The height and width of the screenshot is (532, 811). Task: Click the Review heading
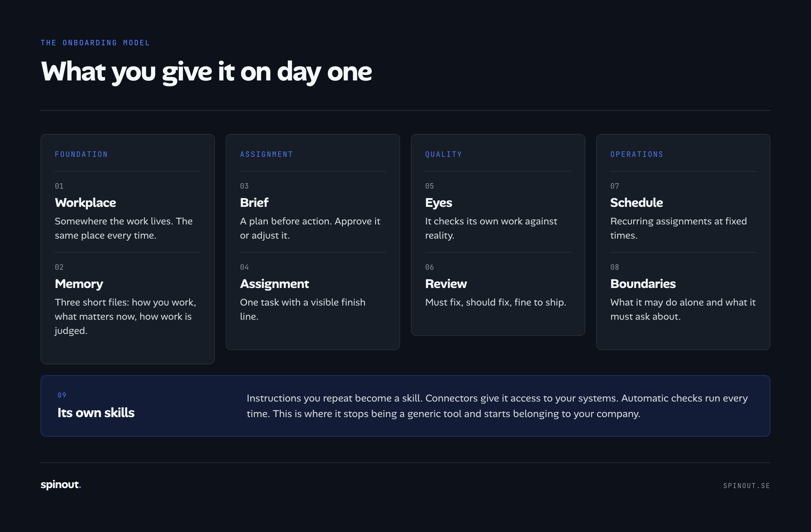click(x=446, y=284)
